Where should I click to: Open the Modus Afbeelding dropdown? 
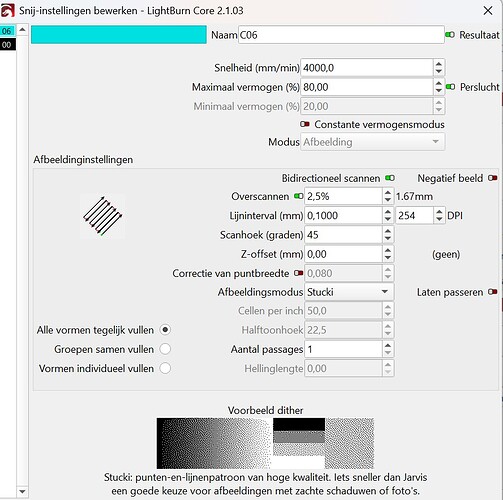point(372,142)
